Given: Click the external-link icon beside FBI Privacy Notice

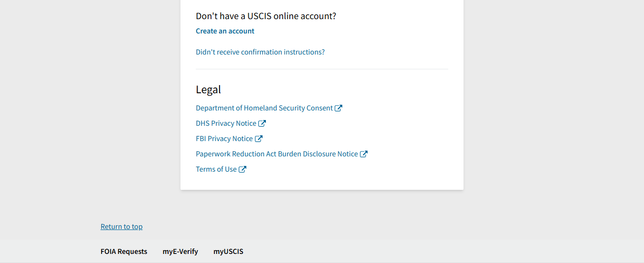Looking at the screenshot, I should point(259,139).
